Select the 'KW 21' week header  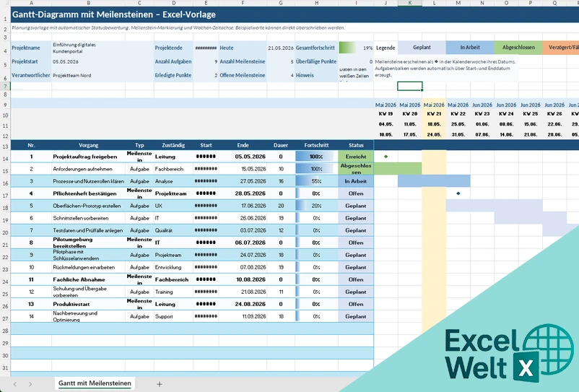[x=434, y=114]
